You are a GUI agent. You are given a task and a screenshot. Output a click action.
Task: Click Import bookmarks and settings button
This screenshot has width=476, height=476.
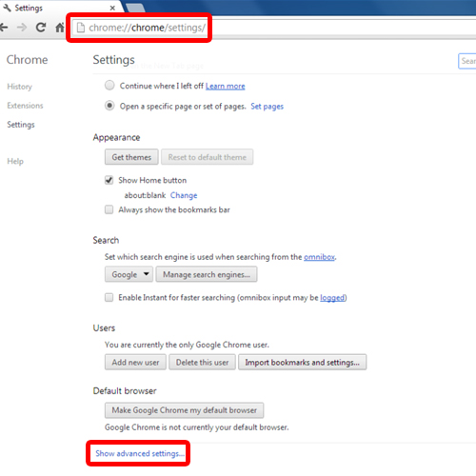[x=303, y=363]
